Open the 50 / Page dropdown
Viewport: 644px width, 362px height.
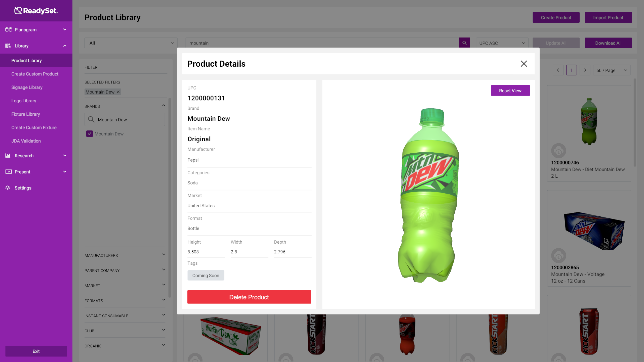pos(612,70)
